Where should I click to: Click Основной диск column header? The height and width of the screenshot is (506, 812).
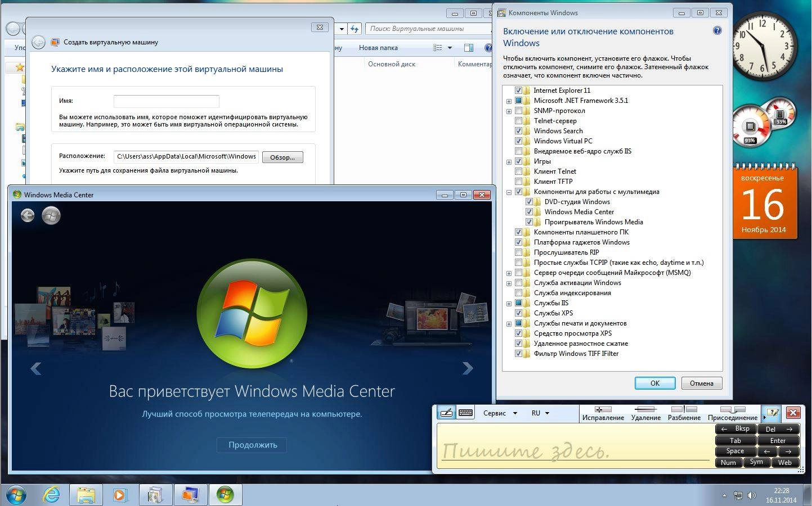(392, 64)
